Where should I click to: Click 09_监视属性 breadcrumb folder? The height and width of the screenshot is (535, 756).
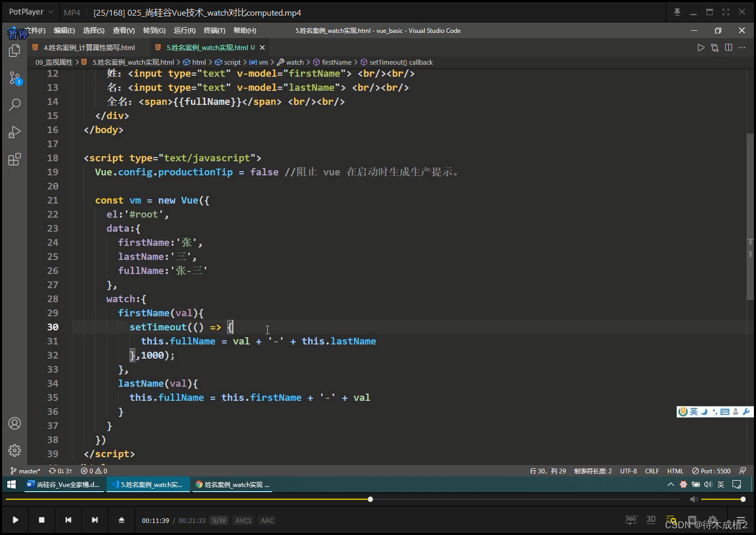coord(54,62)
